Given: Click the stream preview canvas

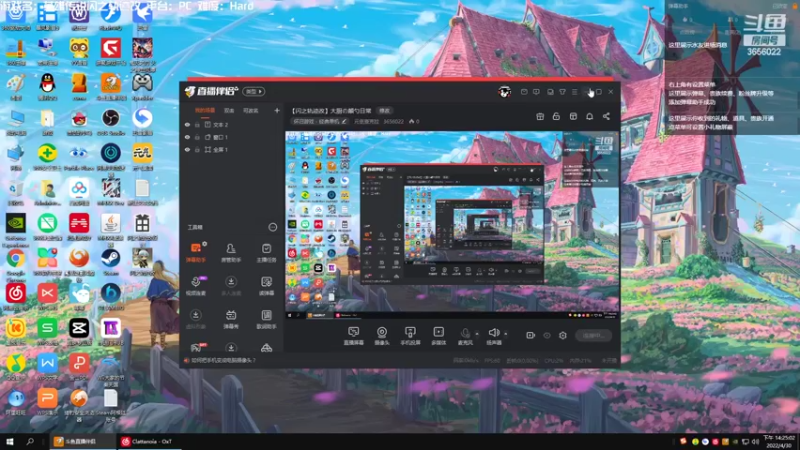Looking at the screenshot, I should click(x=452, y=225).
